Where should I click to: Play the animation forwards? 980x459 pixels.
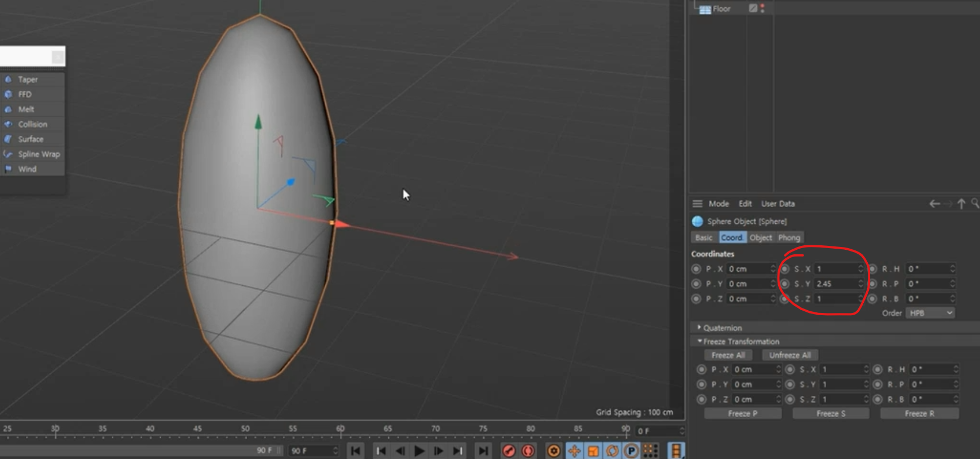420,451
